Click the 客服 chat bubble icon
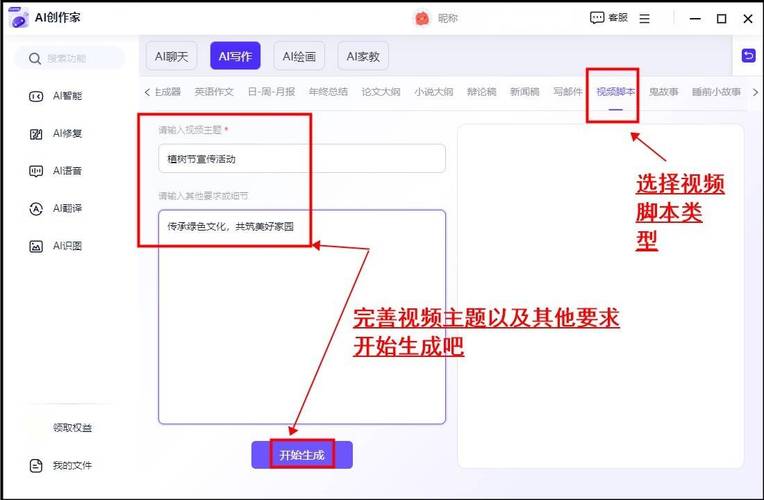This screenshot has height=500, width=764. tap(597, 18)
